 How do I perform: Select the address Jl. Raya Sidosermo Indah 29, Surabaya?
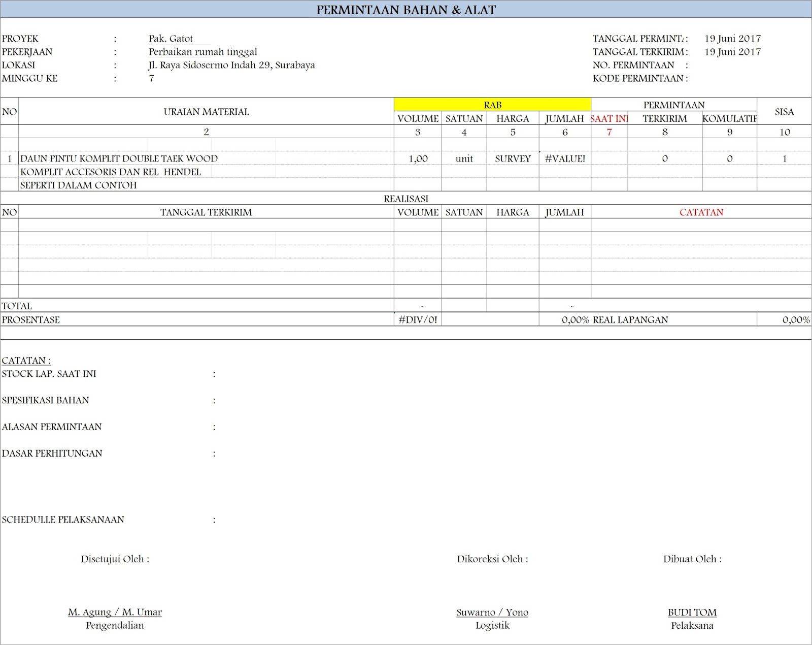[x=231, y=65]
